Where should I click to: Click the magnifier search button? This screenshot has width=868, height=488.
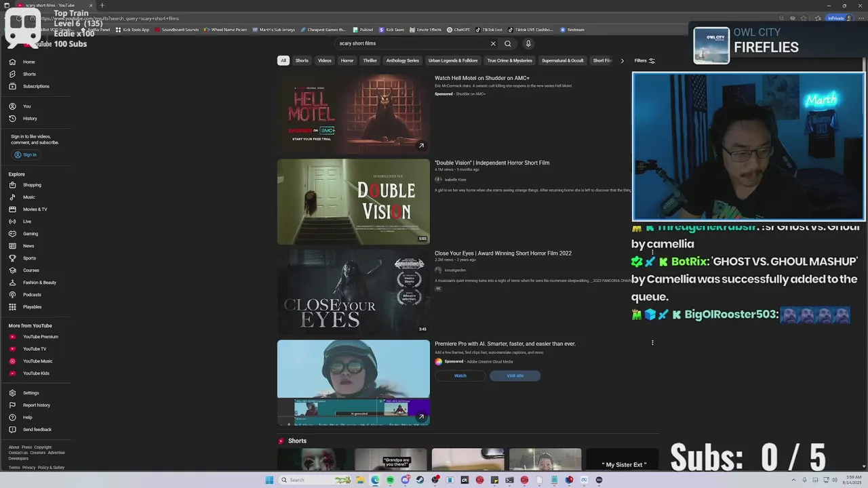click(508, 43)
